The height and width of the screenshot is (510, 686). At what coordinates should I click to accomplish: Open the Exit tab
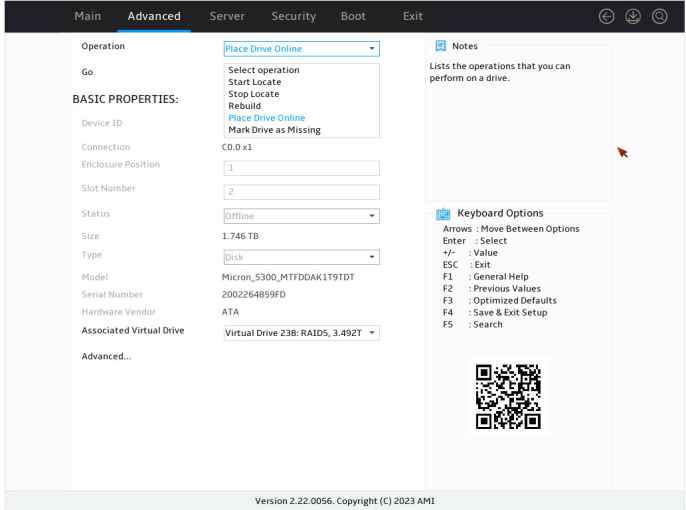point(413,16)
